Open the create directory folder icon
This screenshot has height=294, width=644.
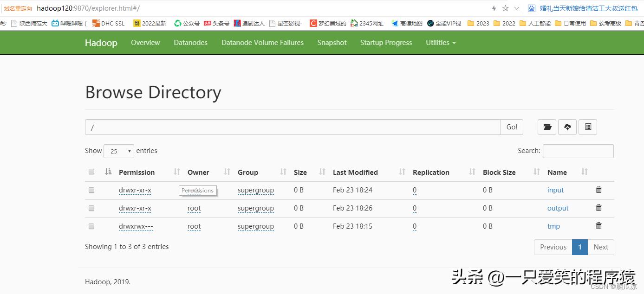click(546, 127)
